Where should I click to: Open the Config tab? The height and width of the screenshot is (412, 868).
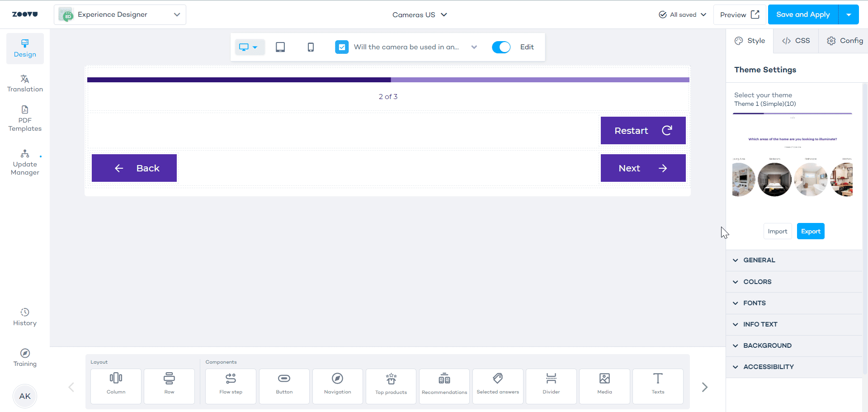(x=844, y=40)
